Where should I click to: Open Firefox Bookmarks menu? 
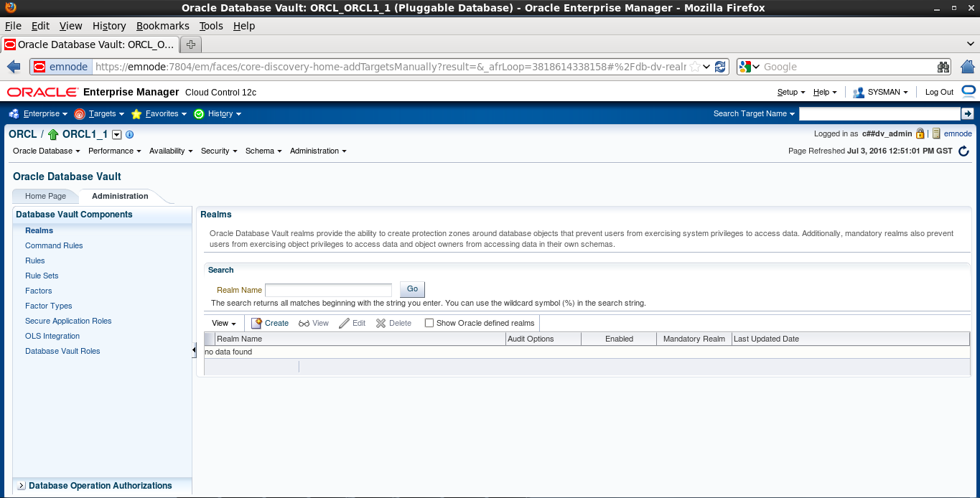tap(163, 26)
